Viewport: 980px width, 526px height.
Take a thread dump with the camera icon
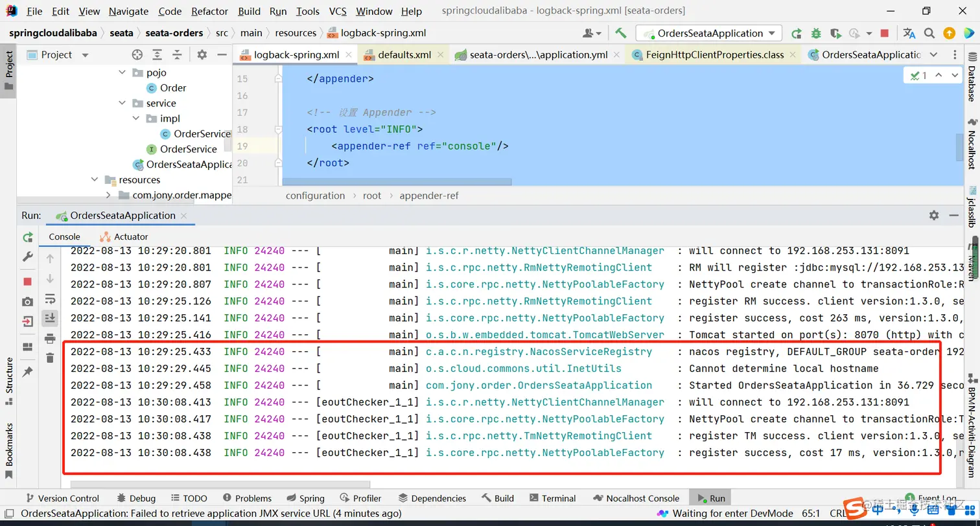[27, 301]
